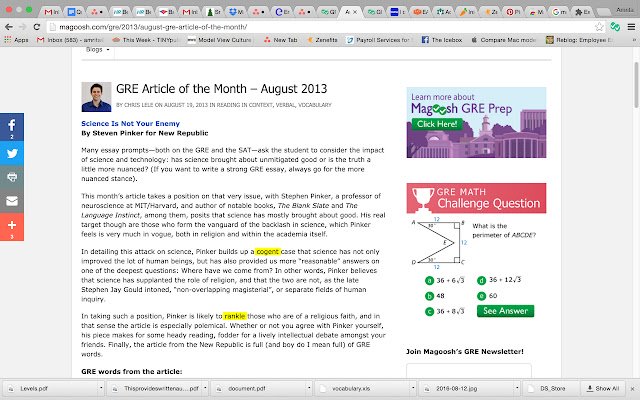Open This Week - TINYpulse bookmark
The height and width of the screenshot is (400, 640).
tap(144, 40)
